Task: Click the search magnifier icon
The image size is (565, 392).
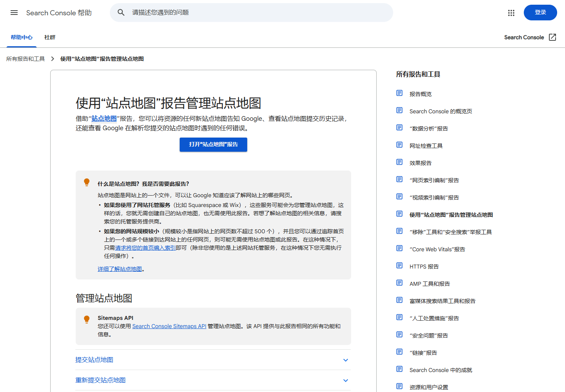Action: click(121, 13)
